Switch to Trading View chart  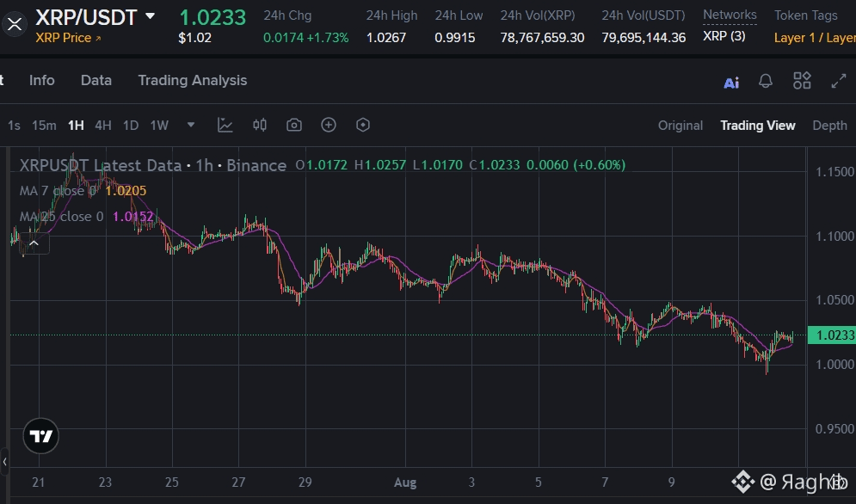[x=758, y=126]
